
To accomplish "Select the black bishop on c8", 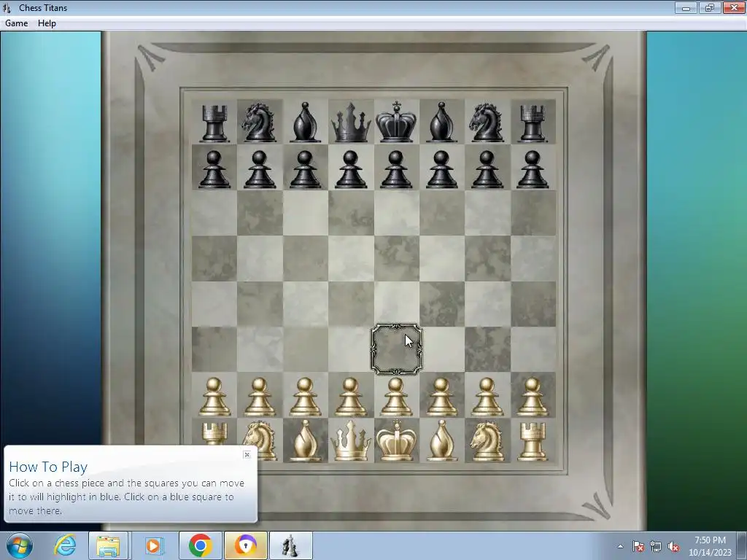I will pos(305,122).
